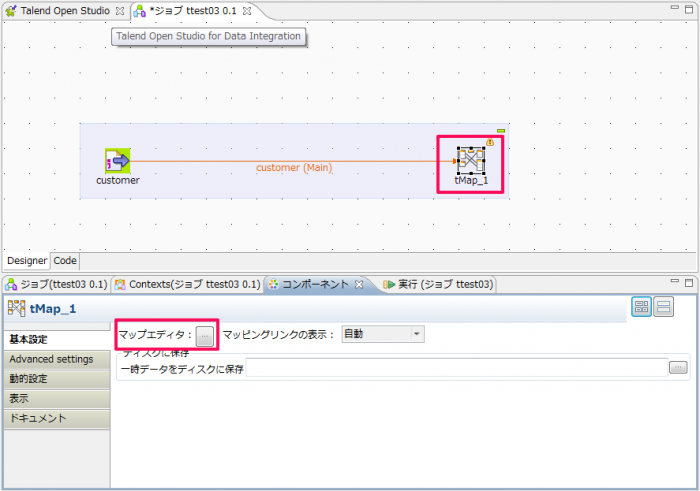Select the customer (Main) connection label

tap(294, 168)
